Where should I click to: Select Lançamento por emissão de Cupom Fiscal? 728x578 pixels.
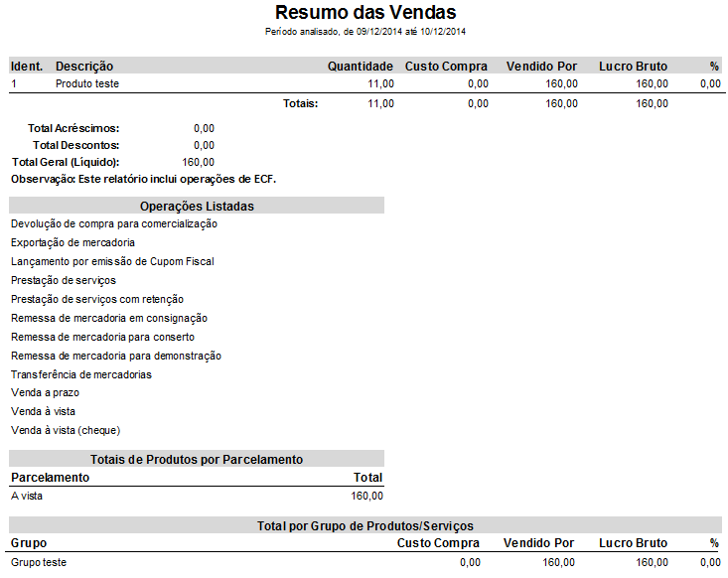coord(112,261)
